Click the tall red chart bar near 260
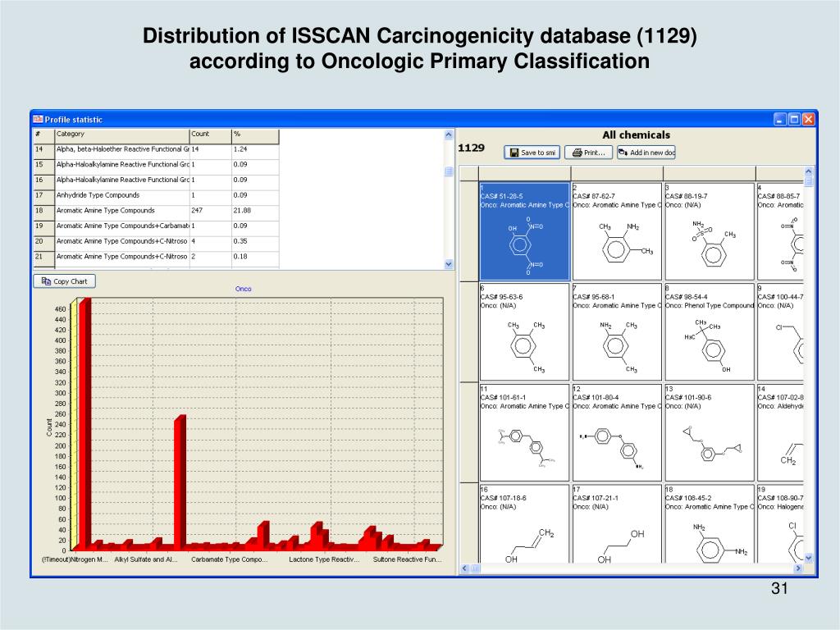The image size is (840, 630). [180, 482]
